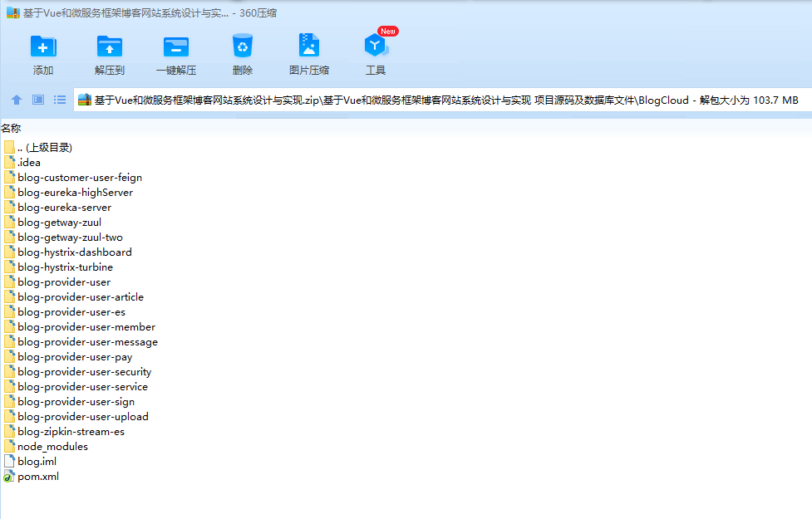Click the 添加 (Add) toolbar icon
Image resolution: width=812 pixels, height=519 pixels.
pos(43,47)
